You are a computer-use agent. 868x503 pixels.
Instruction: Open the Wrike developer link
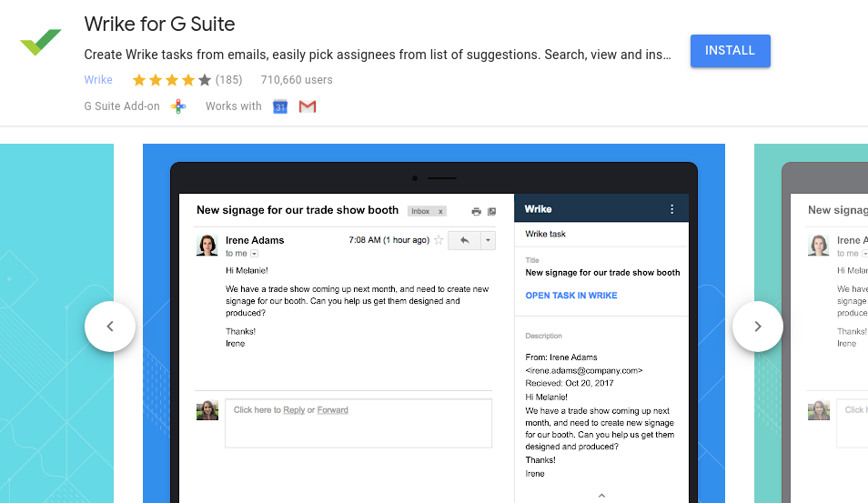point(98,80)
